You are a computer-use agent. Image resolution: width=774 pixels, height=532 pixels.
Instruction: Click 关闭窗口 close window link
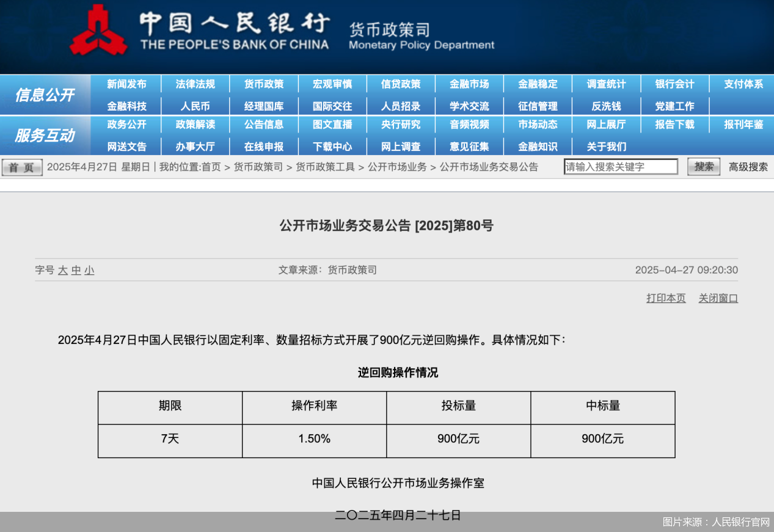tap(718, 298)
